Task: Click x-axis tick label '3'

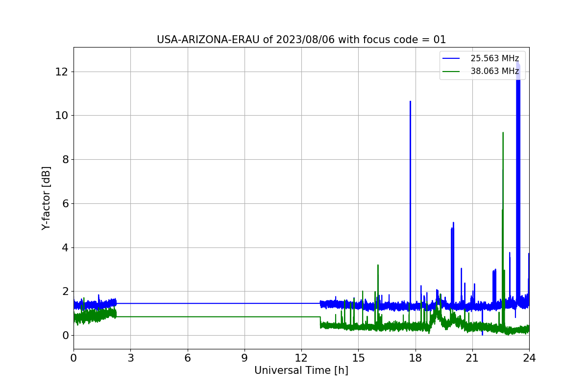Action: [x=130, y=358]
